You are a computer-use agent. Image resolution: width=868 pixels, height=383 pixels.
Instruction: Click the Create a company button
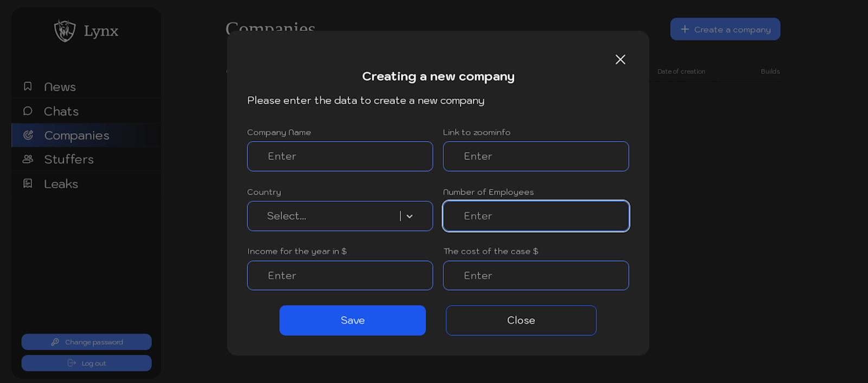(725, 29)
